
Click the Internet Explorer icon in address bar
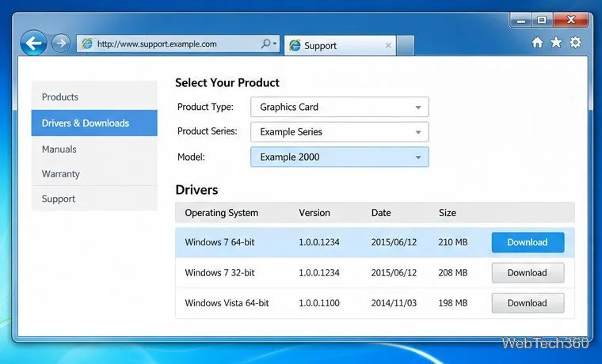87,44
